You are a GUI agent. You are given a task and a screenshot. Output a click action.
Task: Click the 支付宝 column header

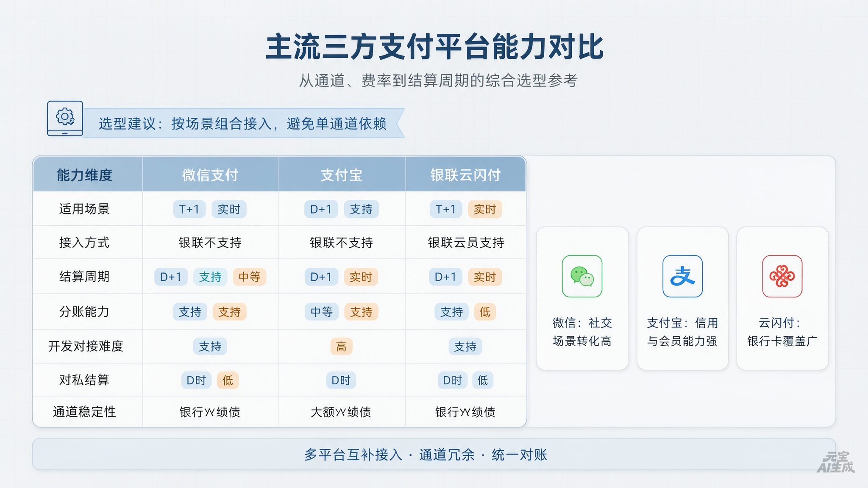(x=342, y=175)
